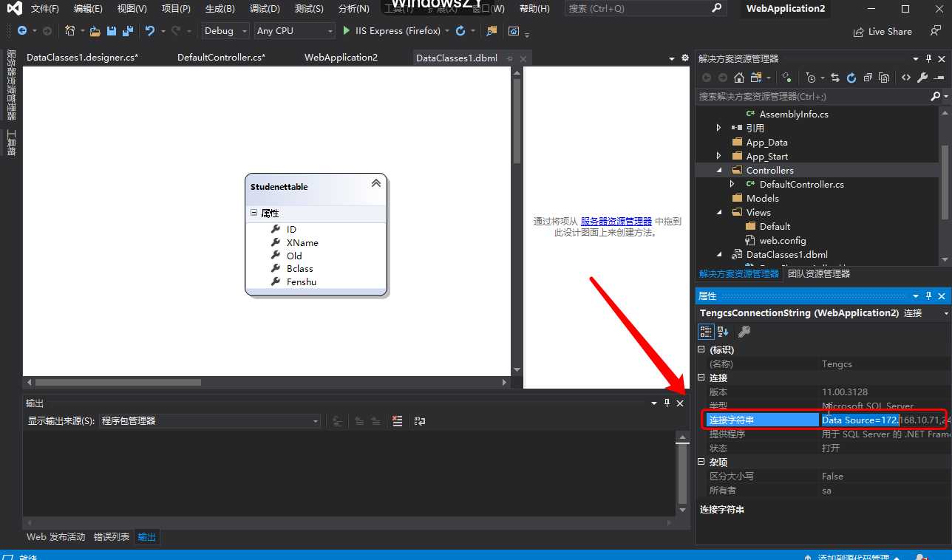Open the output source dropdown
952x560 pixels.
coord(210,421)
